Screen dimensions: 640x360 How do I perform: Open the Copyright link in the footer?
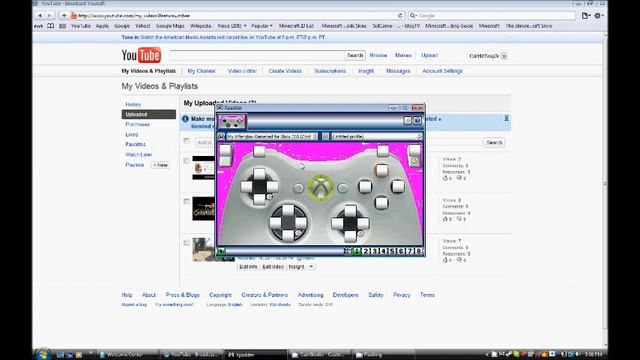pyautogui.click(x=220, y=295)
